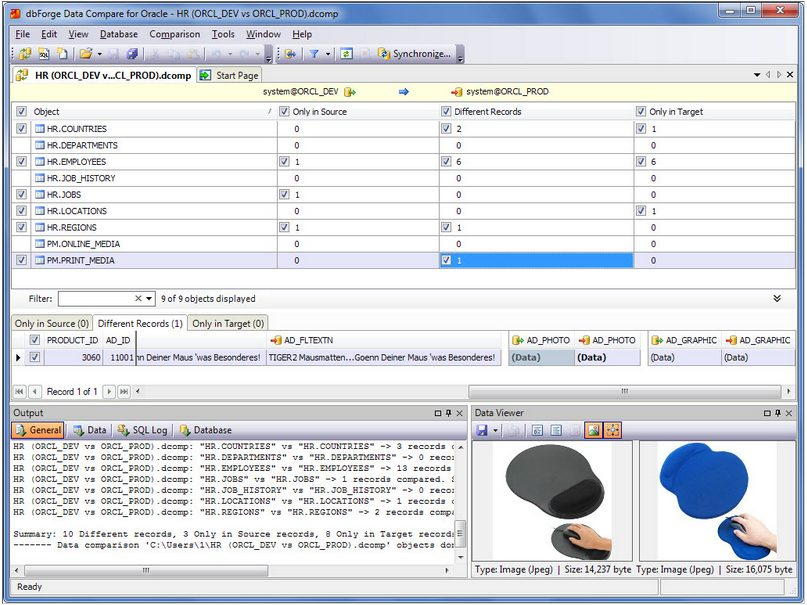This screenshot has height=605, width=807.
Task: Click the save icon in Data Viewer
Action: click(482, 430)
